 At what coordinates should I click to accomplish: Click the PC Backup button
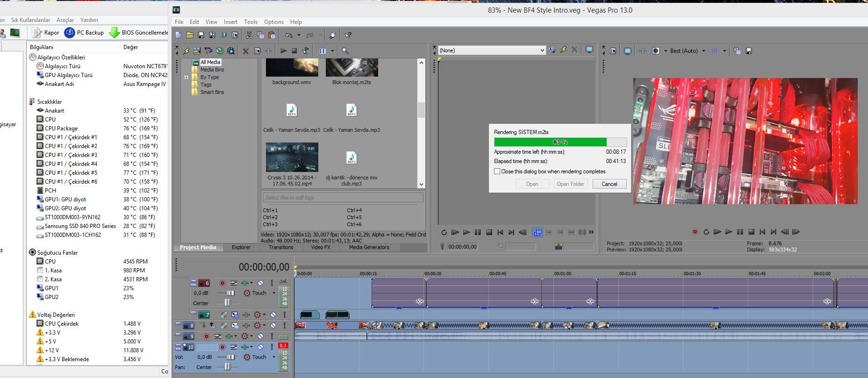pos(84,33)
